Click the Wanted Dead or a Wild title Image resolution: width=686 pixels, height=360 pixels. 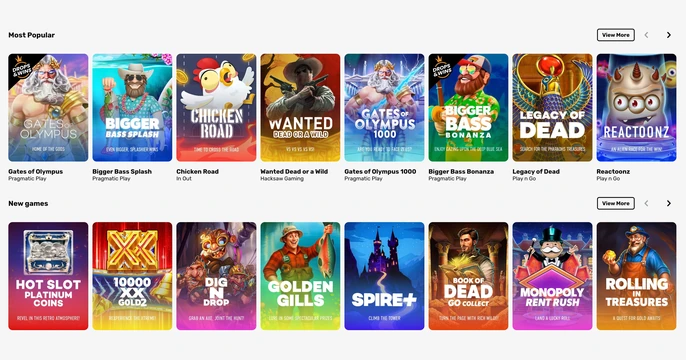pyautogui.click(x=294, y=171)
